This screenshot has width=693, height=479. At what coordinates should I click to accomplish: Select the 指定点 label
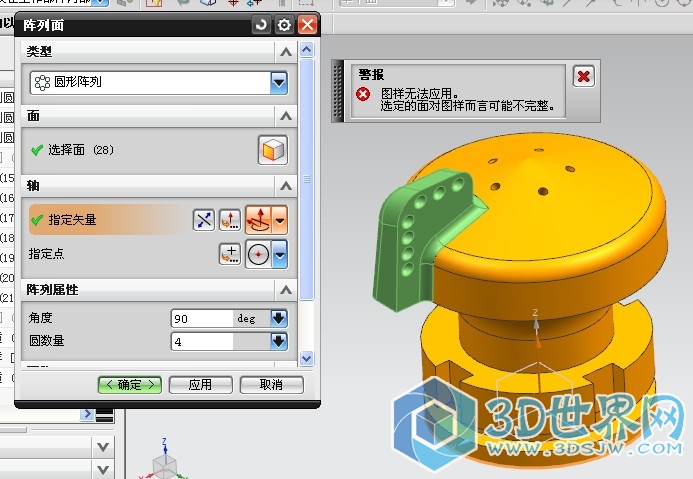46,254
